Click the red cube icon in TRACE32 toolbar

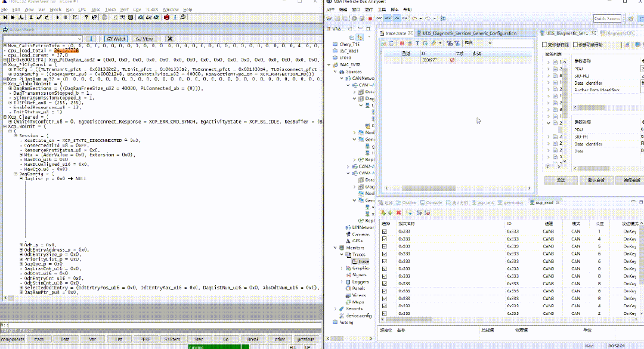[167, 17]
